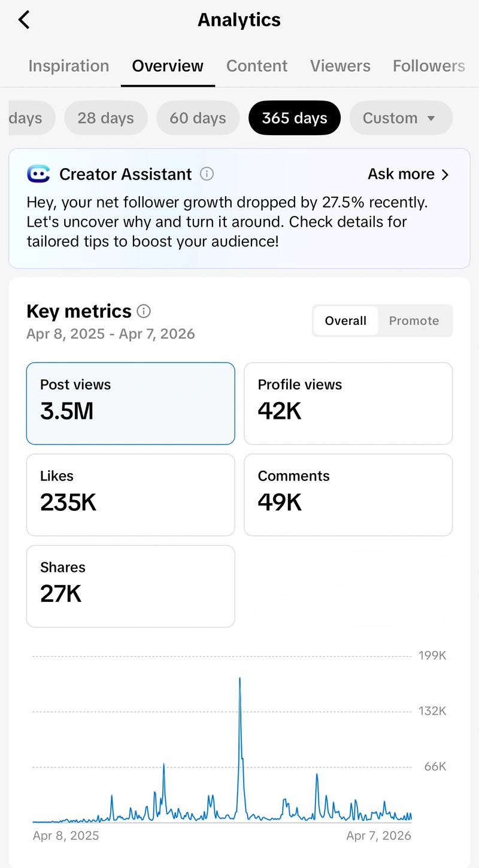Switch to the Overall toggle option
The image size is (479, 868).
pos(345,321)
